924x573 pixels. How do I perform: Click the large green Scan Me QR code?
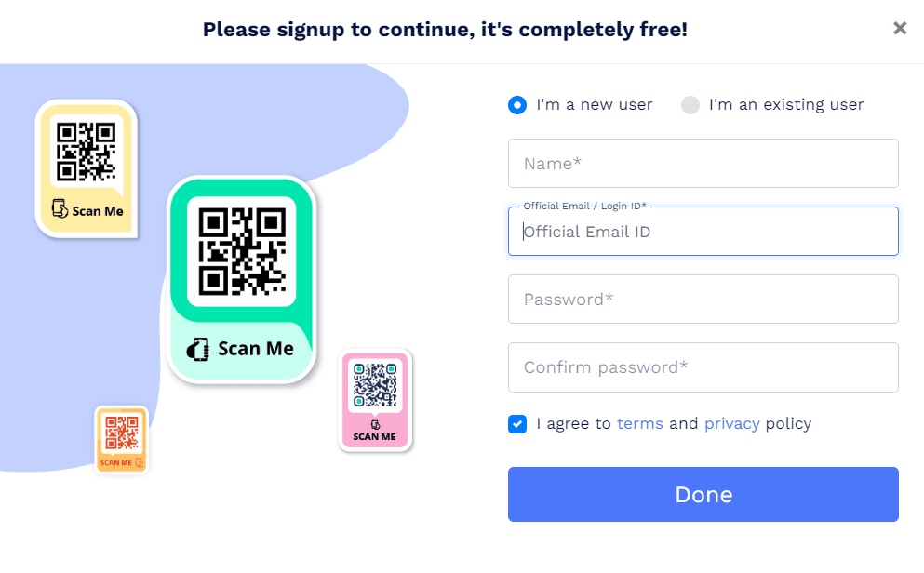(242, 249)
